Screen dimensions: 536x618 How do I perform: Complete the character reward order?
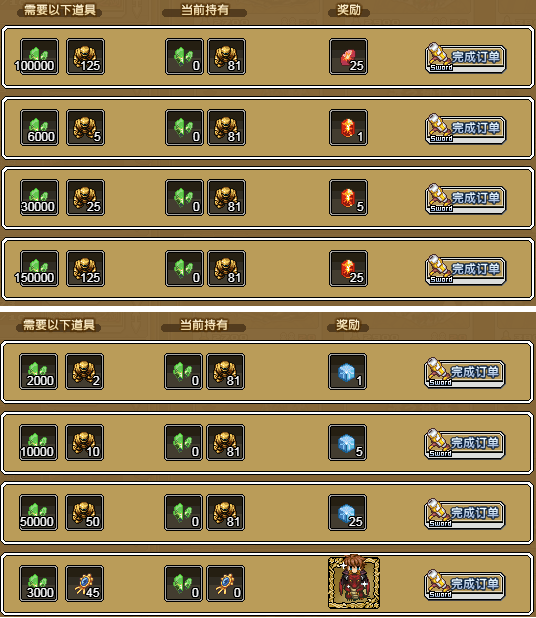[465, 585]
